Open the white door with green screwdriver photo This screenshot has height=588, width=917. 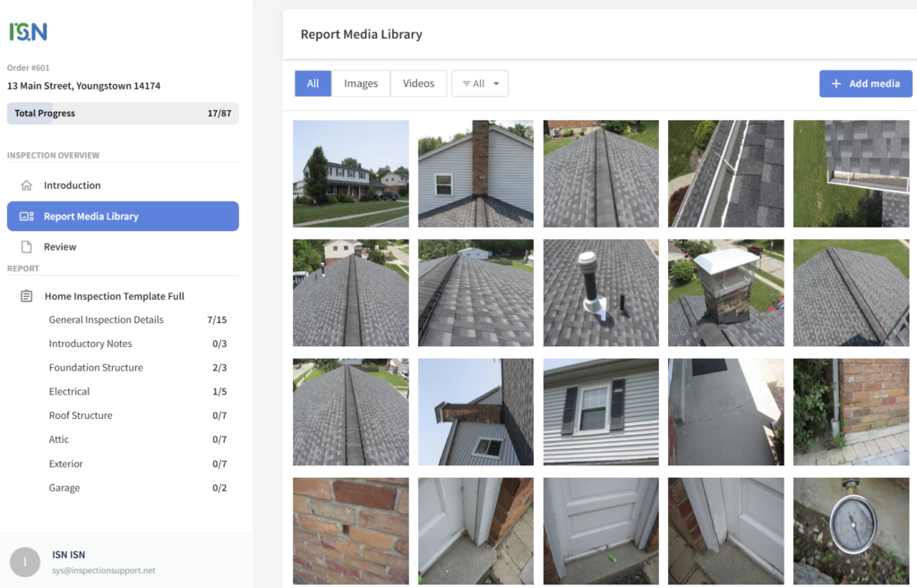pos(601,532)
